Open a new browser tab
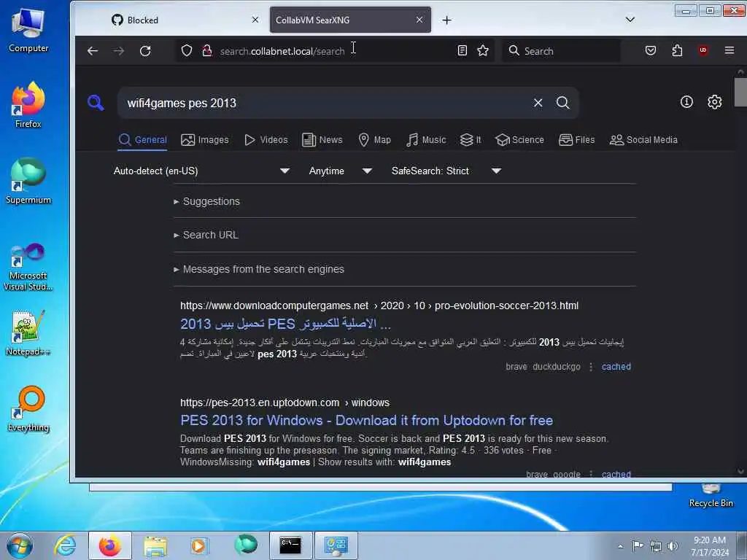Image resolution: width=747 pixels, height=560 pixels. coord(447,20)
